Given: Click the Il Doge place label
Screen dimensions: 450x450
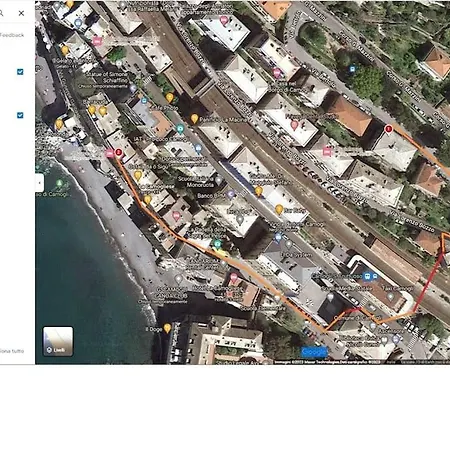Looking at the screenshot, I should click(154, 329).
